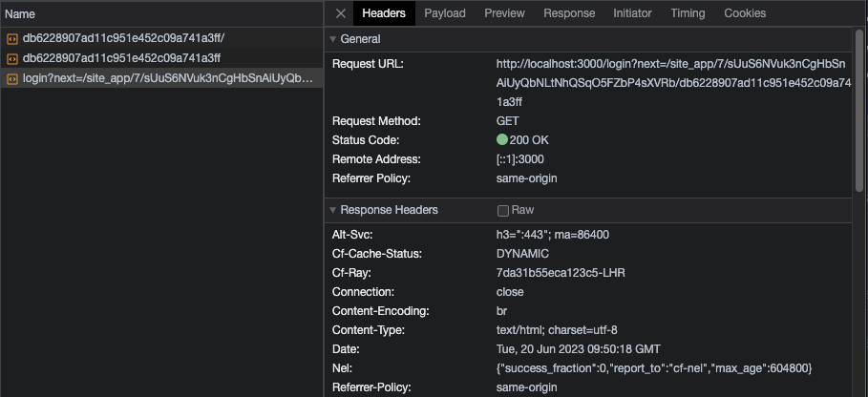This screenshot has height=397, width=868.
Task: Click document icon of first db6228907 request
Action: (x=12, y=39)
